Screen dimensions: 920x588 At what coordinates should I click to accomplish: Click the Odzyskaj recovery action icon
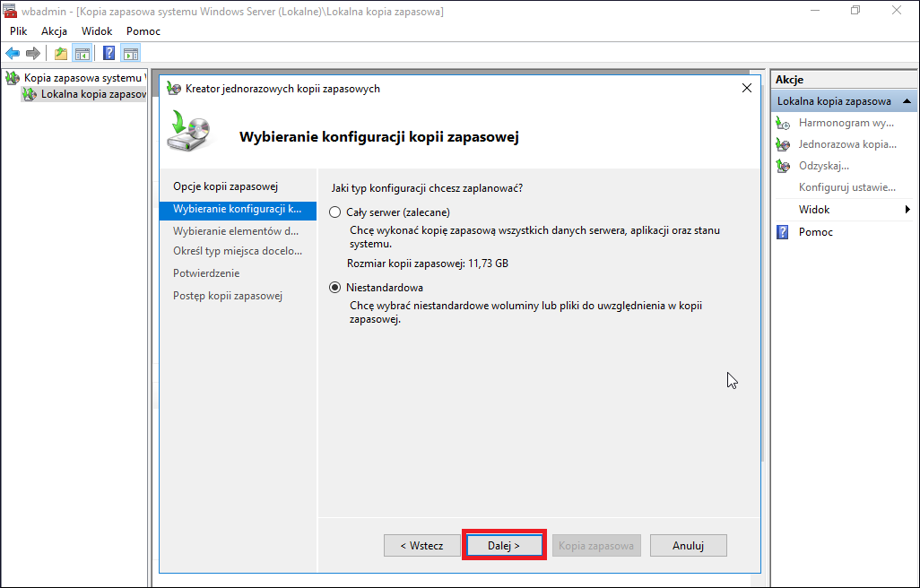(783, 166)
